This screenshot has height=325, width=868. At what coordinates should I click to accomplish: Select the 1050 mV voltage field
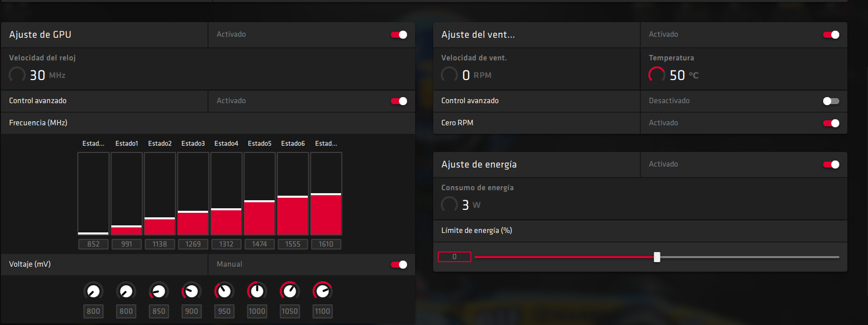[290, 311]
